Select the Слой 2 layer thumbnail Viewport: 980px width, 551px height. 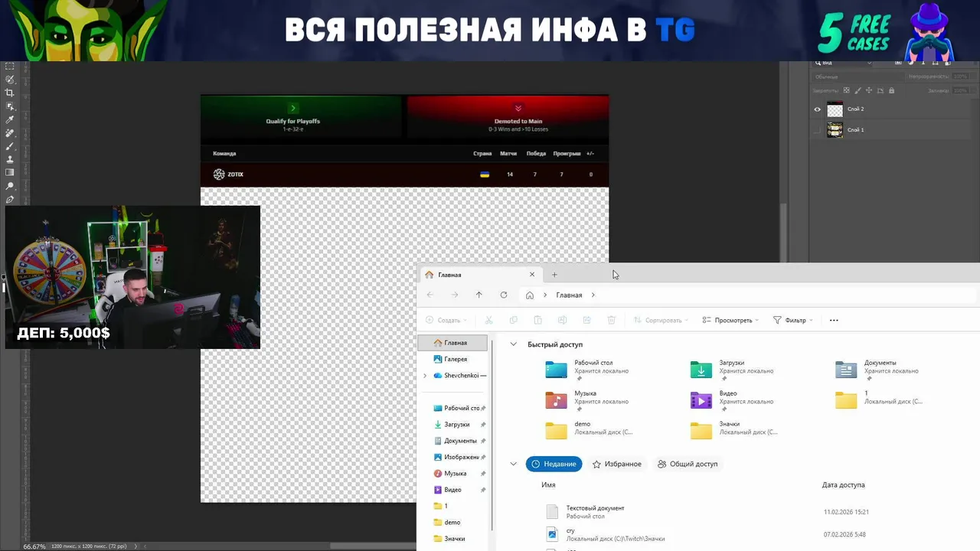835,109
